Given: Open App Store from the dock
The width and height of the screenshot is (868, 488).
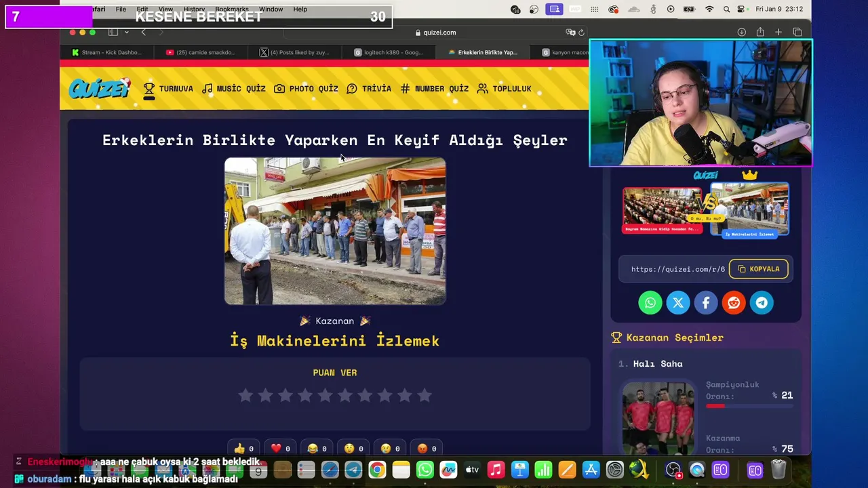Looking at the screenshot, I should [x=591, y=470].
